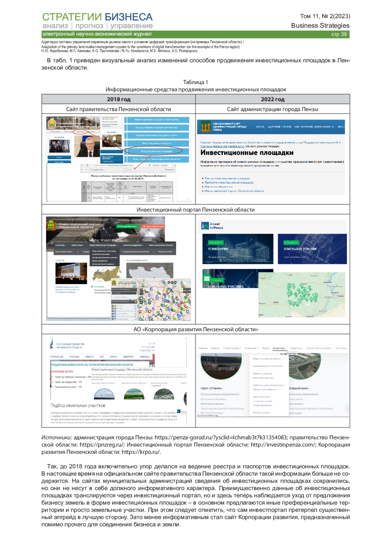Click the ЗЕМЕЛЬНЫЕ УЧАСТКИ tile
Viewport: 392px width, 555px height.
[312, 249]
